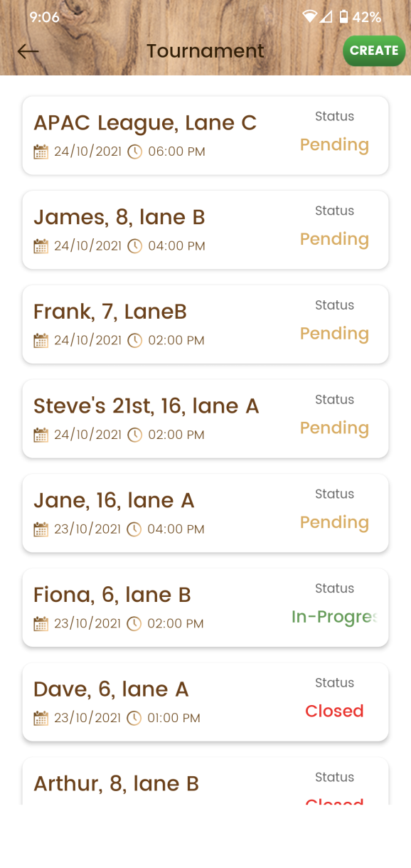
Task: Click Pending status on APAC League card
Action: tap(334, 145)
